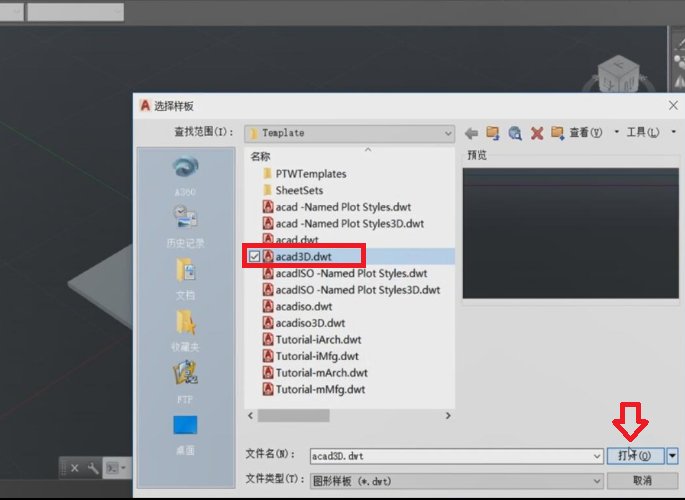
Task: Toggle the checkbox beside acad3D.dwt
Action: [x=254, y=256]
